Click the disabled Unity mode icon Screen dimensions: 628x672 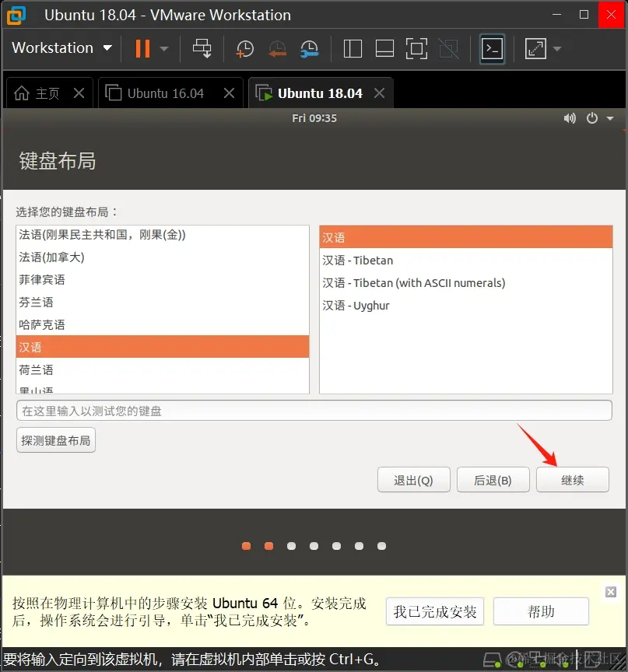449,48
